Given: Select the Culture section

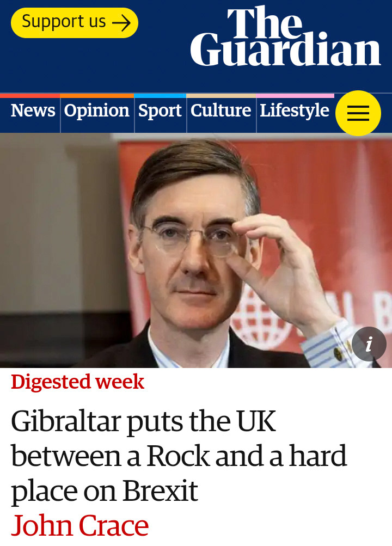Looking at the screenshot, I should point(220,111).
